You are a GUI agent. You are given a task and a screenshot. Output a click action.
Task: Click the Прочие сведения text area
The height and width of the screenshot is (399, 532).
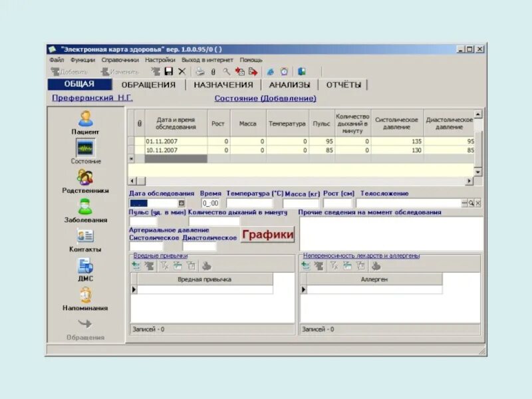click(x=391, y=234)
